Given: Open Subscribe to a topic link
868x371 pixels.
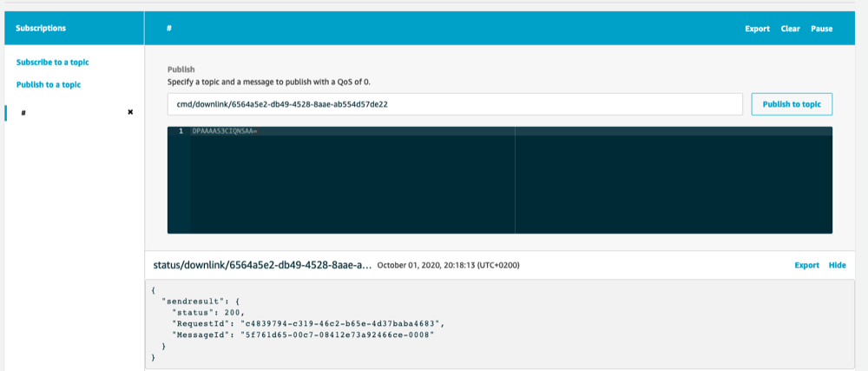Looking at the screenshot, I should coord(53,62).
